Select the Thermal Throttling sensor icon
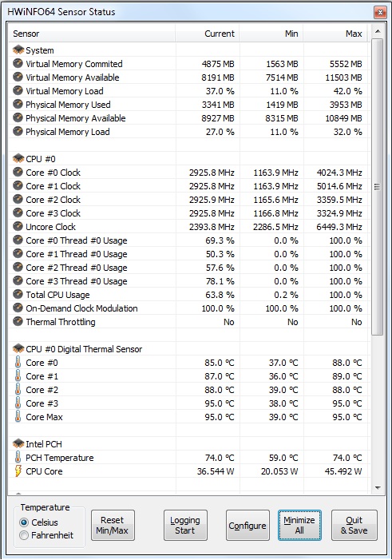Image resolution: width=392 pixels, height=560 pixels. tap(18, 321)
